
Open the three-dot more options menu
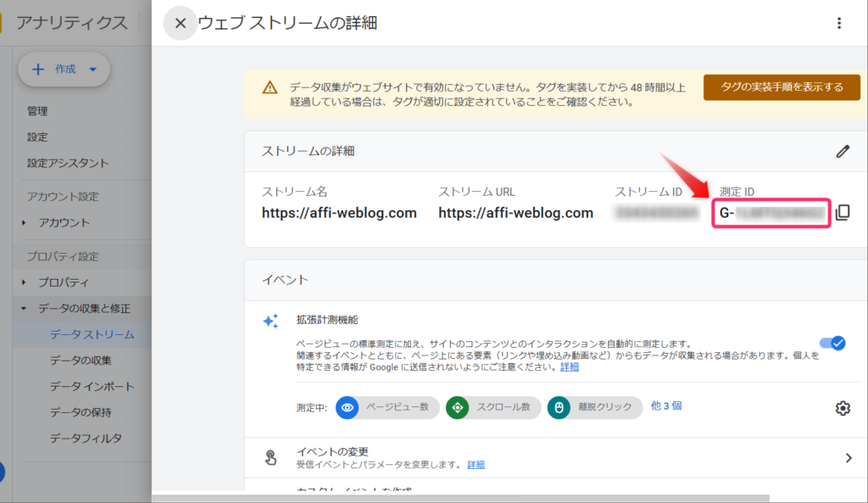click(x=839, y=24)
